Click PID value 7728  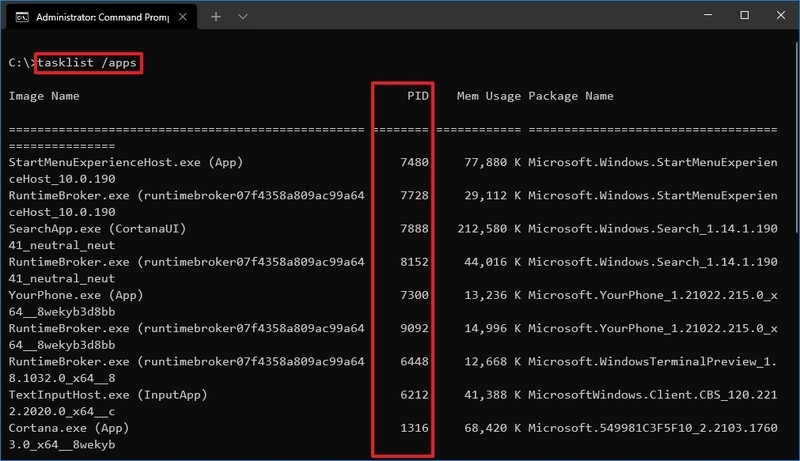pyautogui.click(x=414, y=195)
